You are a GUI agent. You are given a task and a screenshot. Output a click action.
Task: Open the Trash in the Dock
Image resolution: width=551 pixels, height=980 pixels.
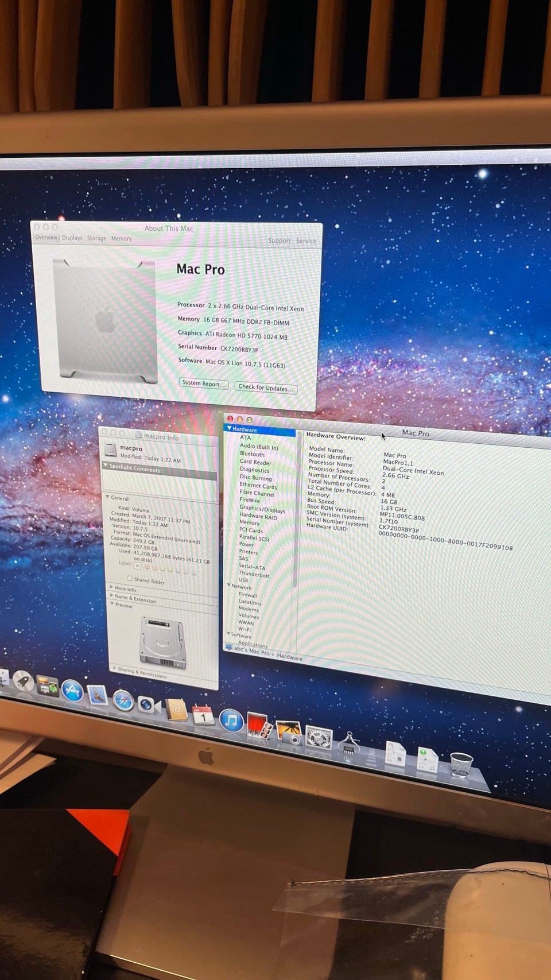[461, 764]
